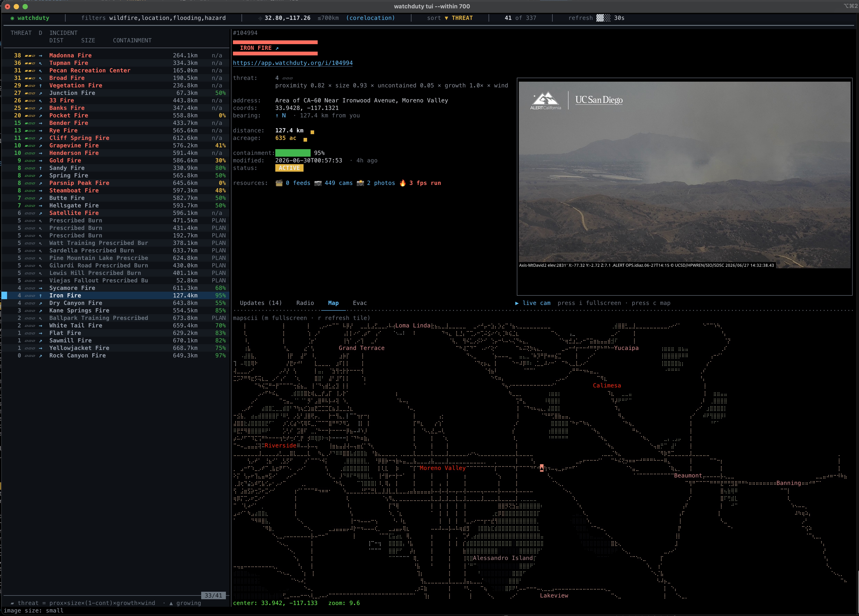859x616 pixels.
Task: Click the green watchduty status dot
Action: 12,18
